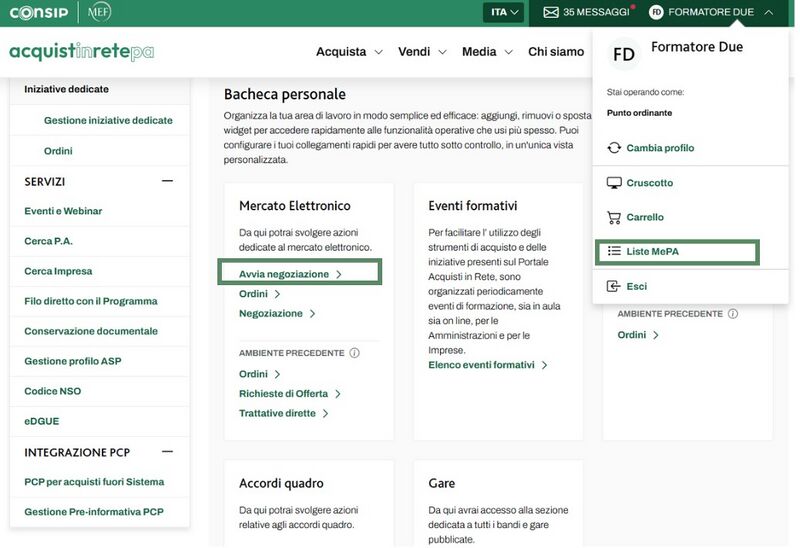Image resolution: width=800 pixels, height=548 pixels.
Task: Click the acquistinretepa logo
Action: tap(81, 52)
